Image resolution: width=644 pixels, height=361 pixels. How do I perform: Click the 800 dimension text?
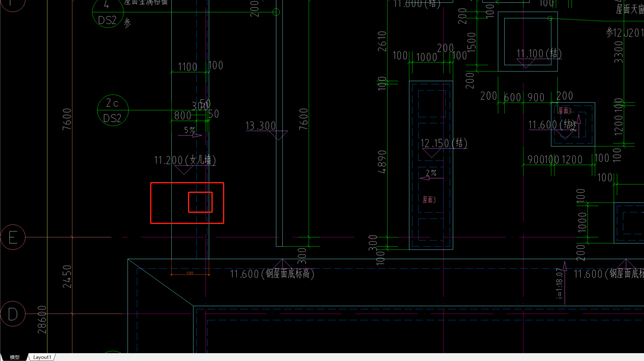click(x=183, y=116)
